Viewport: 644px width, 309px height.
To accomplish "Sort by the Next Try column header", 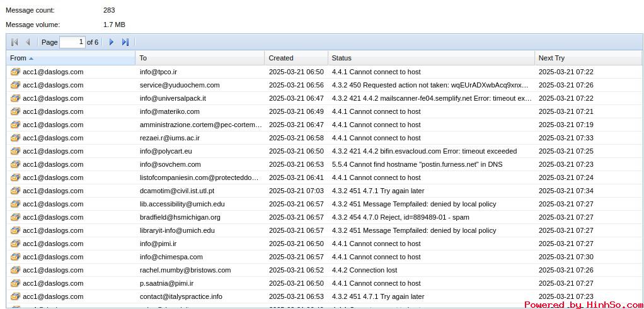I will (588, 58).
